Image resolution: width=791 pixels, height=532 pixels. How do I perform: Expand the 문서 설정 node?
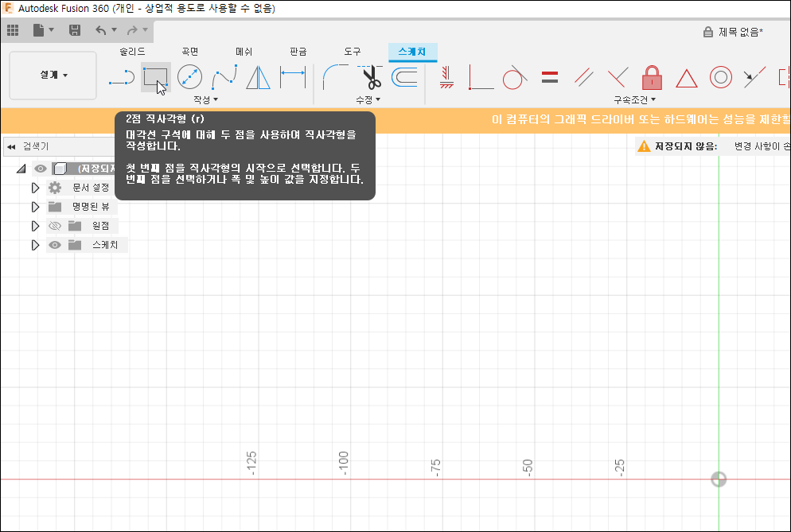[35, 188]
